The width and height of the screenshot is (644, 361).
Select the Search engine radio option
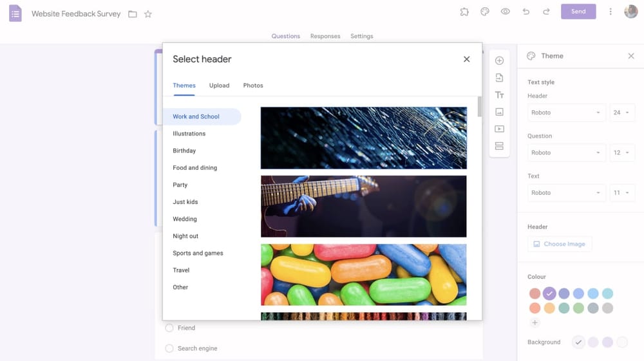pos(169,349)
